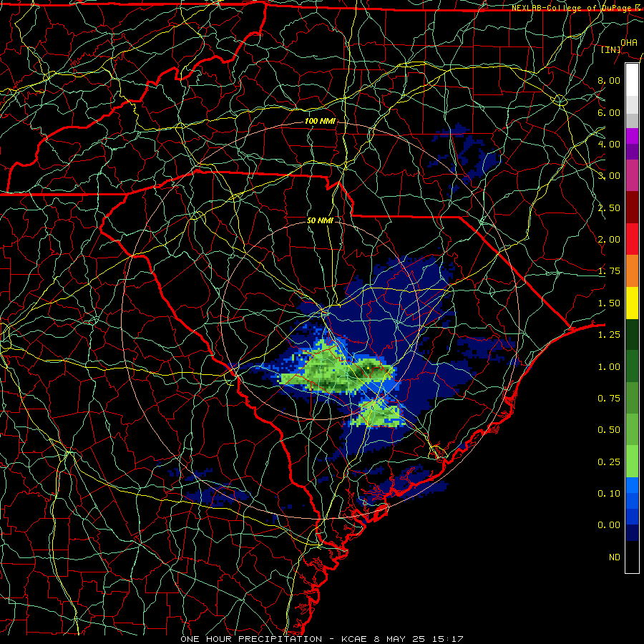Click the 50 NMI range ring label

tap(320, 220)
